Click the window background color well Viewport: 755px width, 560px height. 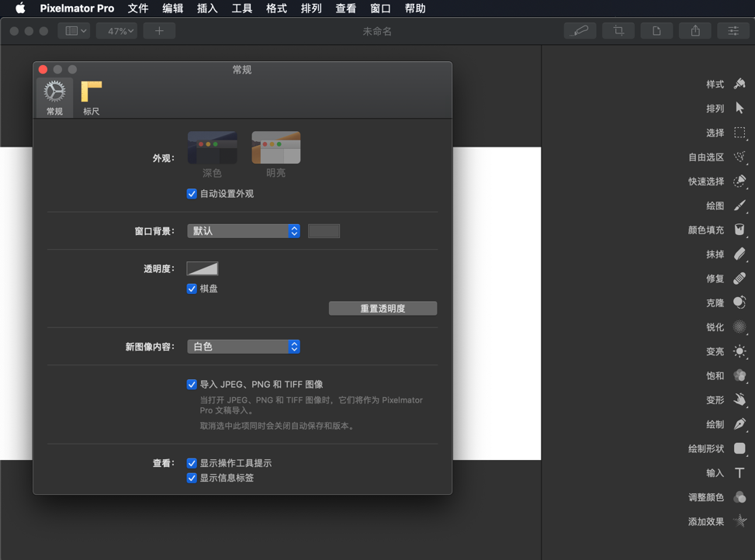tap(324, 231)
